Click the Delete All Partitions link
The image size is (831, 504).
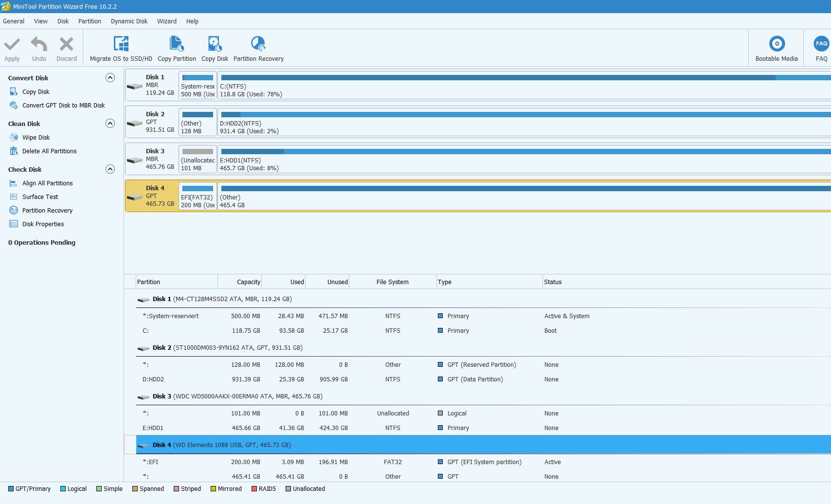coord(50,151)
